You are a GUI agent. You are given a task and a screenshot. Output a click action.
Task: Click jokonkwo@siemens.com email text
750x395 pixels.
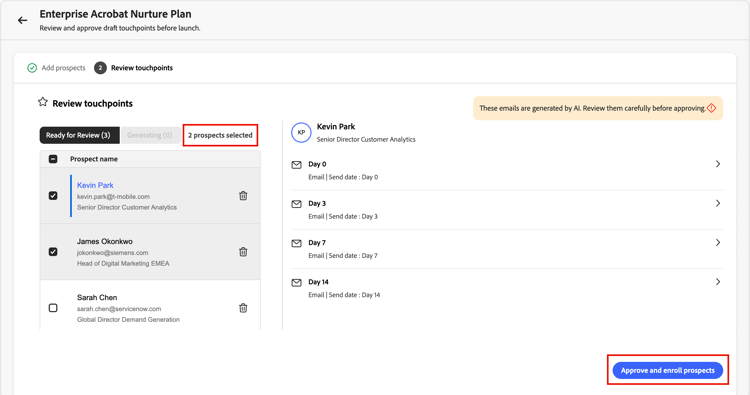click(x=112, y=252)
